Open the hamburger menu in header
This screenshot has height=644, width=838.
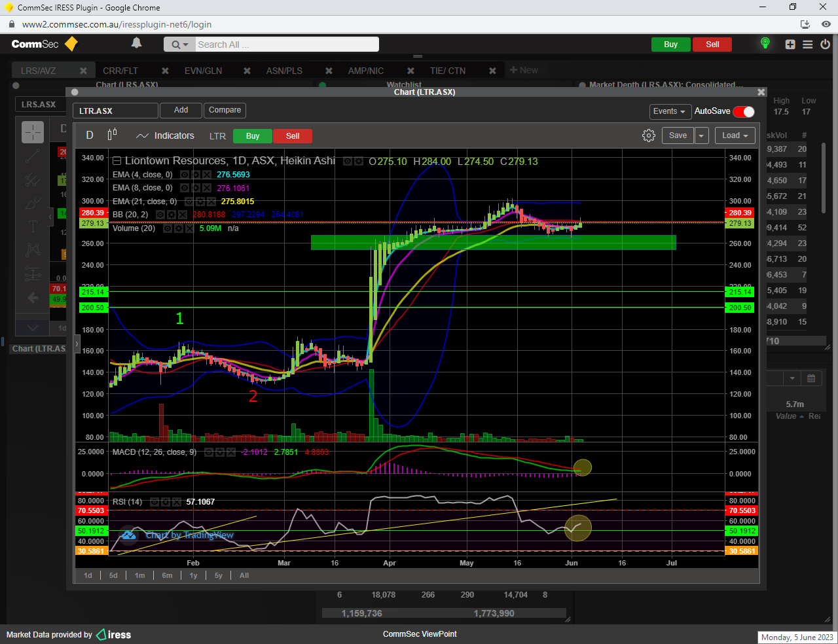pyautogui.click(x=808, y=45)
